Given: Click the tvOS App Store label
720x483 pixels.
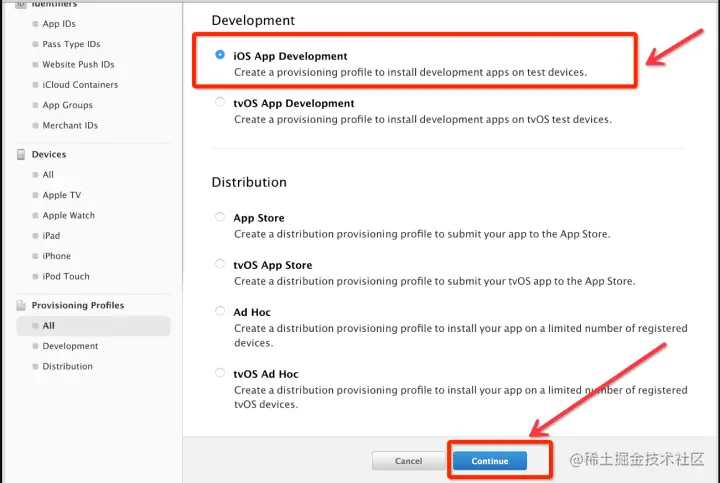Looking at the screenshot, I should click(x=273, y=265).
